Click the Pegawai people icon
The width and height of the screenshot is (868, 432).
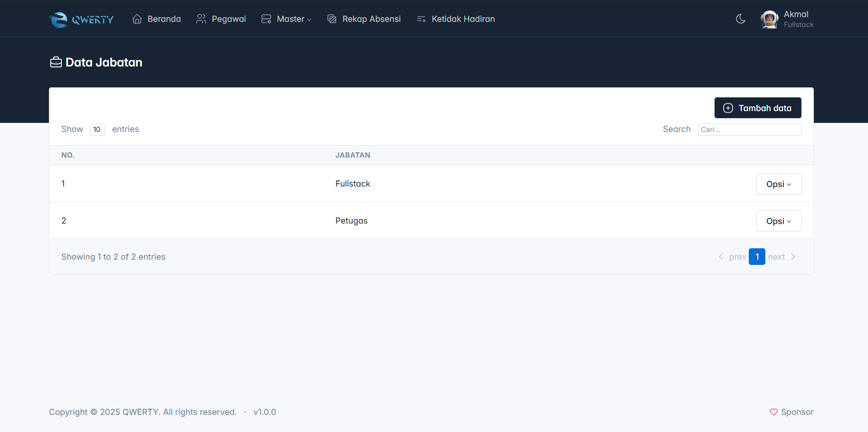click(201, 19)
